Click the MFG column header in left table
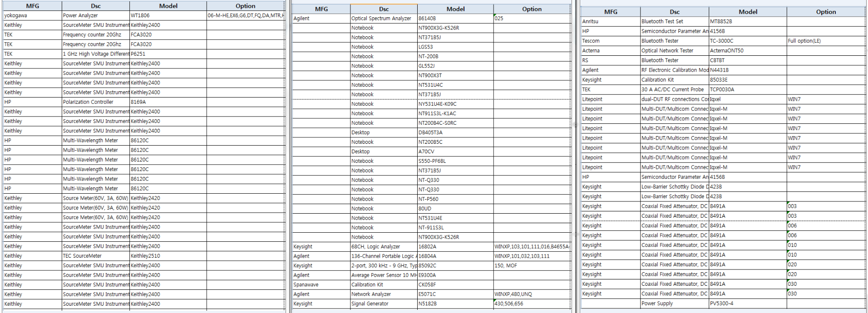868x313 pixels. tap(32, 6)
